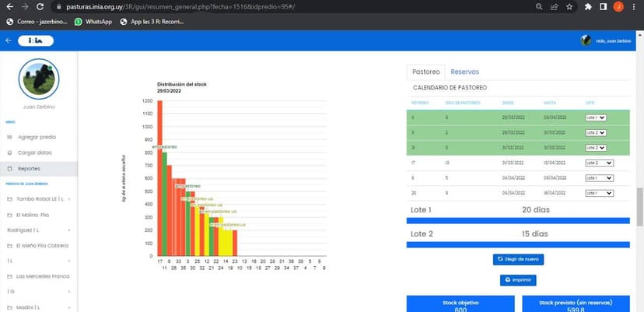The width and height of the screenshot is (644, 312).
Task: Click the Lote 1 blue progress bar
Action: (518, 220)
